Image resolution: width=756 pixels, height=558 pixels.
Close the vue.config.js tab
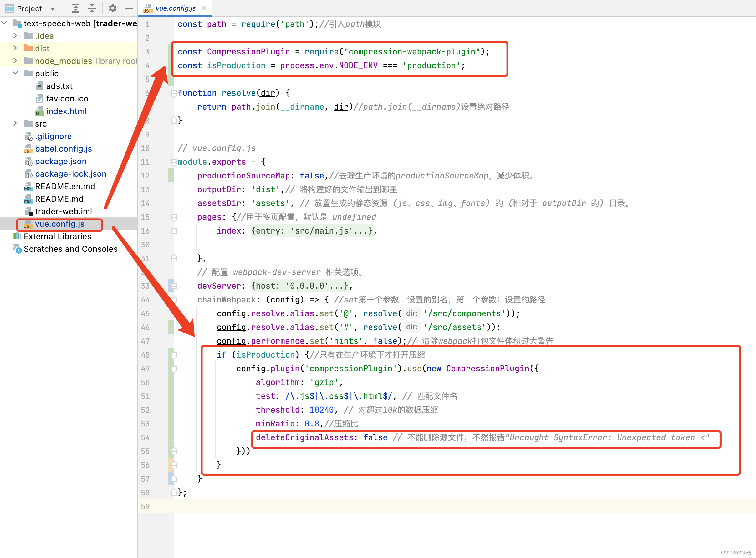tap(204, 8)
